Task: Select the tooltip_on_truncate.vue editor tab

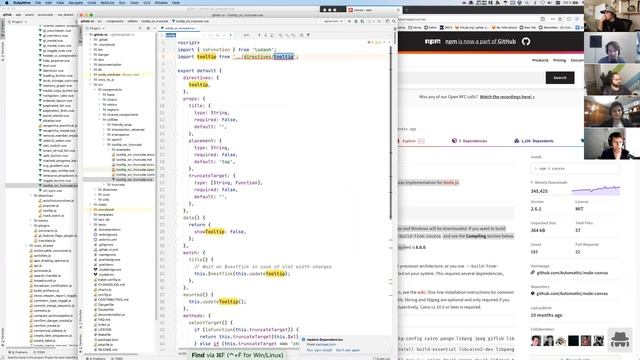Action: point(180,28)
